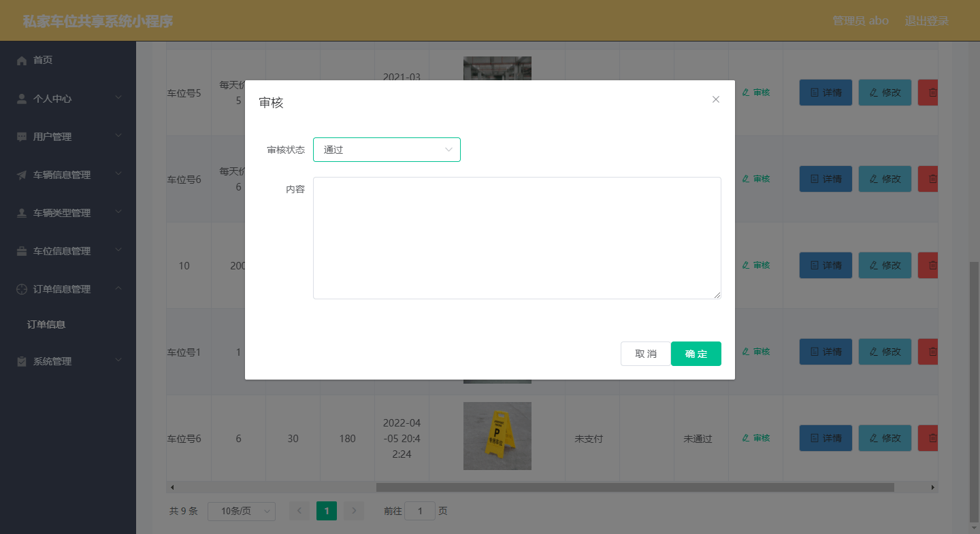Click the send icon beside 车辆信息管理
Image resolution: width=980 pixels, height=534 pixels.
tap(21, 174)
